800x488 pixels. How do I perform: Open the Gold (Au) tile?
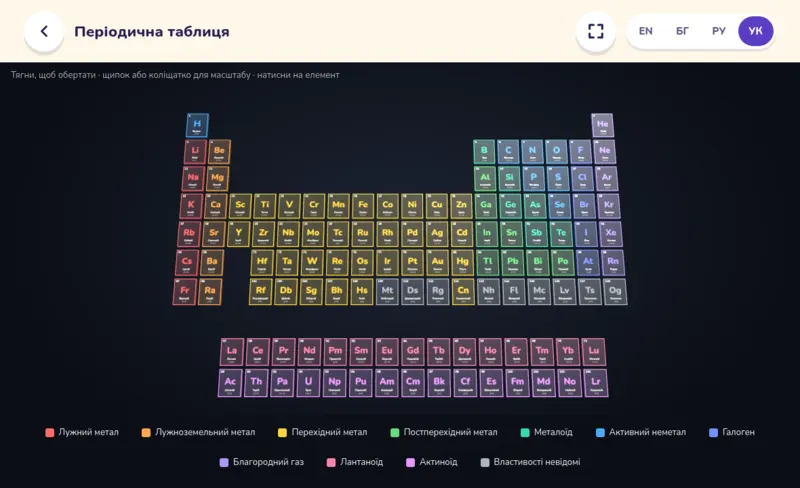[438, 262]
